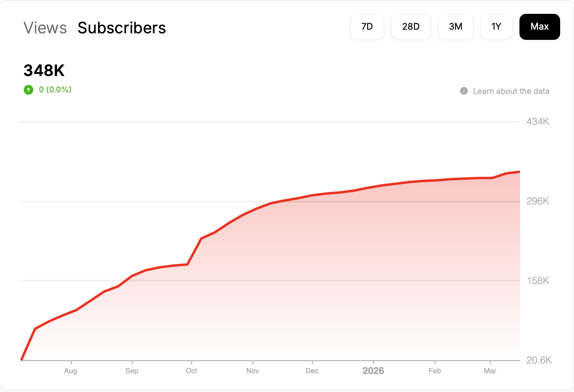This screenshot has height=392, width=574.
Task: Open the Learn about the data link
Action: pos(511,91)
